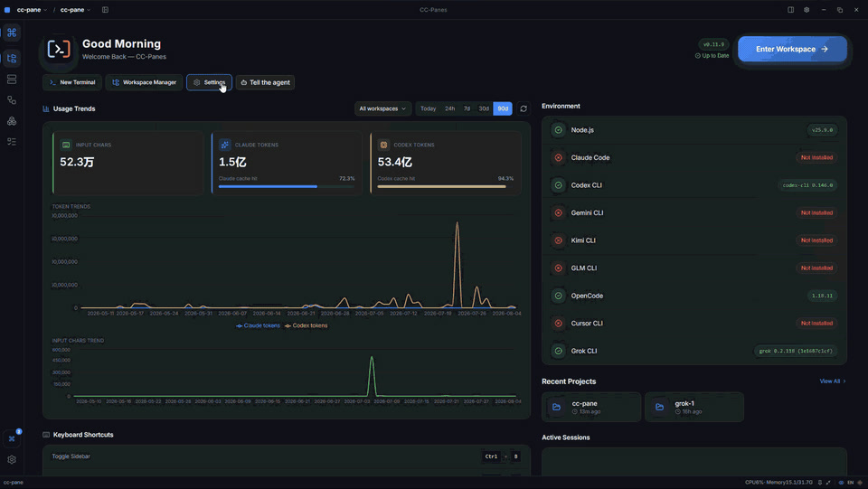Open the View All recent projects link
868x489 pixels.
point(833,381)
